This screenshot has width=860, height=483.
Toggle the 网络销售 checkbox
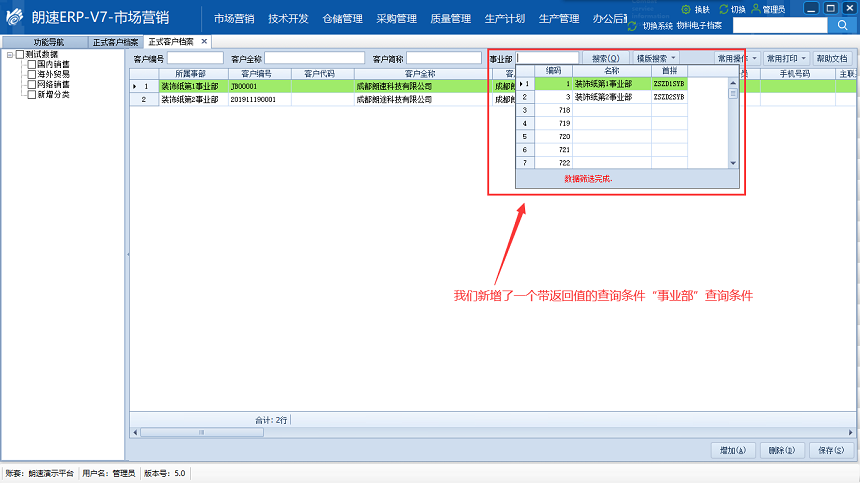click(x=32, y=84)
